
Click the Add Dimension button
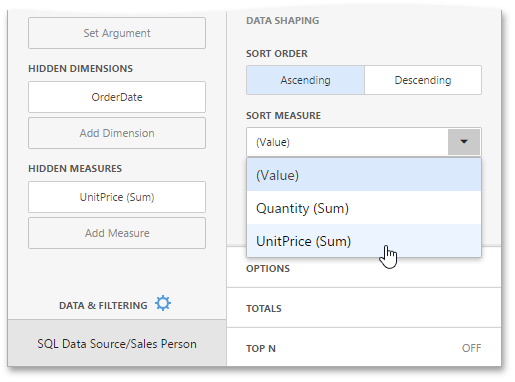pyautogui.click(x=117, y=133)
